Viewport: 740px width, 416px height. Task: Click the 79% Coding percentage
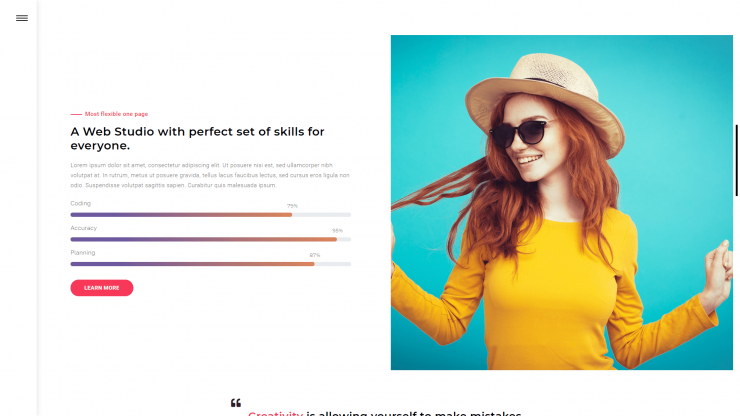(x=292, y=206)
